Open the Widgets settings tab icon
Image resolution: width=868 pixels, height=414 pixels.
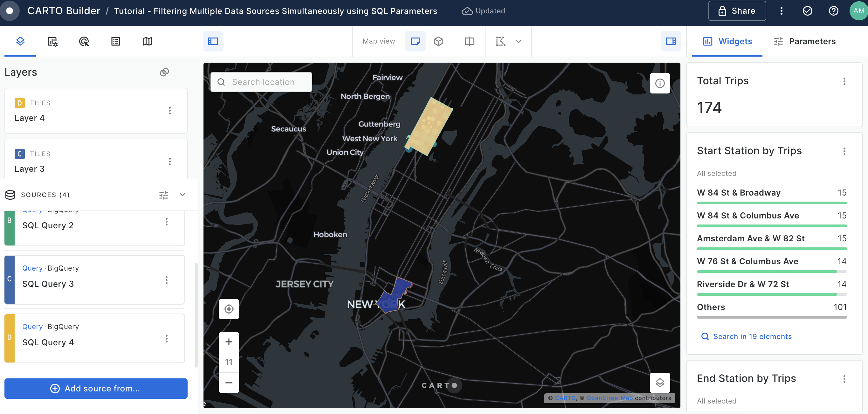[52, 41]
